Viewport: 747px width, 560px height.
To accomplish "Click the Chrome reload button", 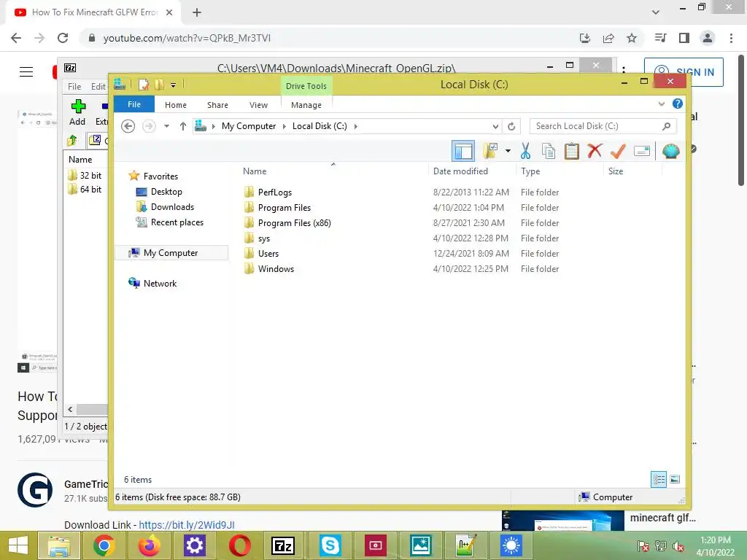I will 63,38.
